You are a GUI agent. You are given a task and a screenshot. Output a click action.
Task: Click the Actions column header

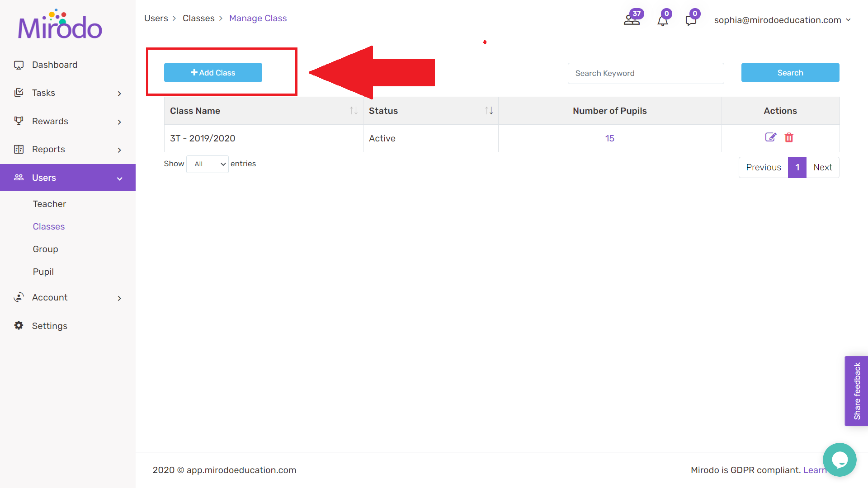coord(780,111)
